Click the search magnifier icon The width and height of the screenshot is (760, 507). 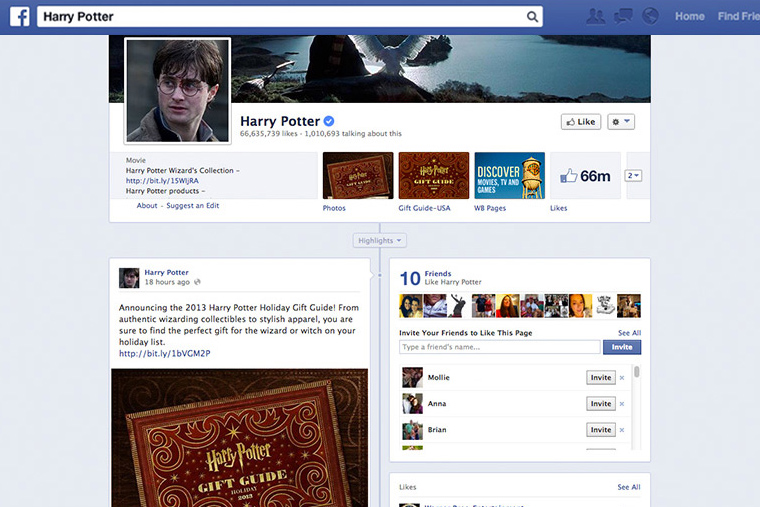pos(532,16)
